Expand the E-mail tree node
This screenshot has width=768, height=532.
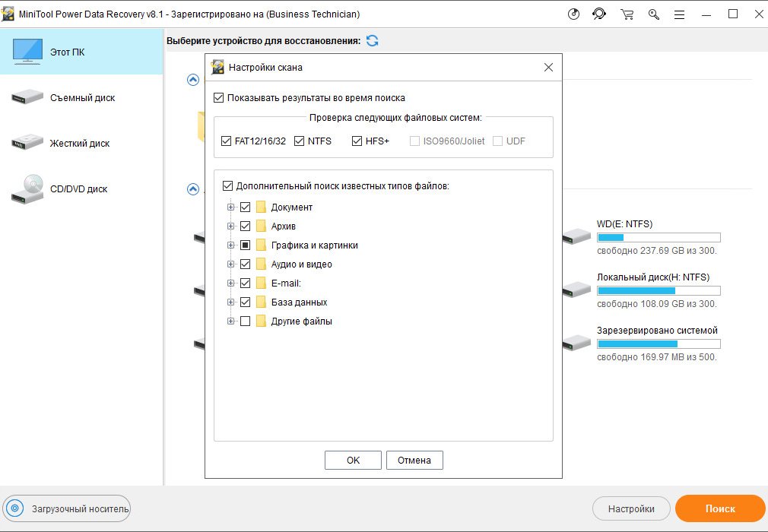(x=230, y=283)
